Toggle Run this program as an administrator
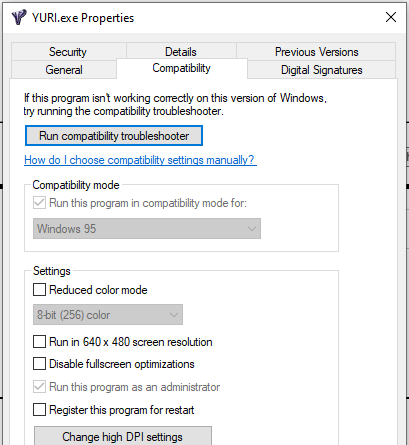409x445 pixels. tap(39, 387)
